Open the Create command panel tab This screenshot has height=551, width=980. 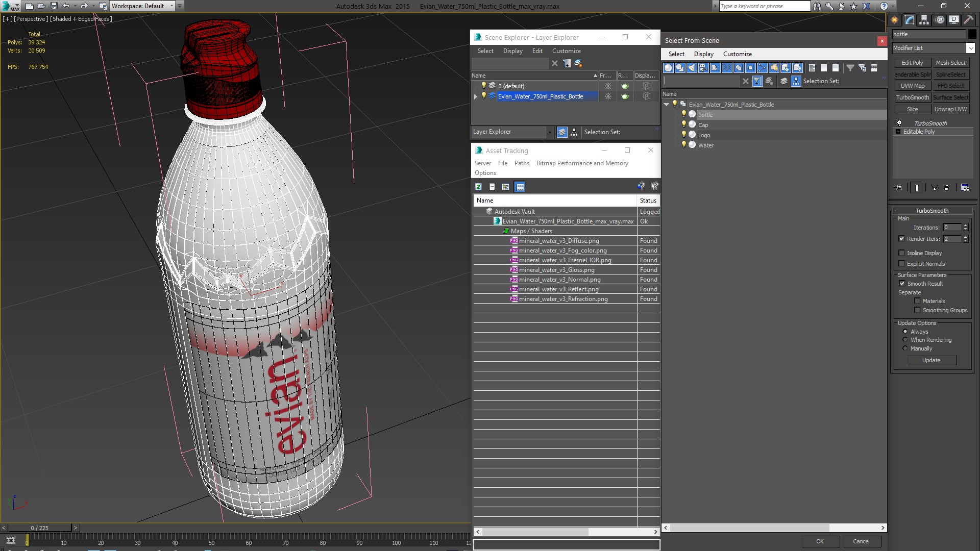click(x=895, y=20)
